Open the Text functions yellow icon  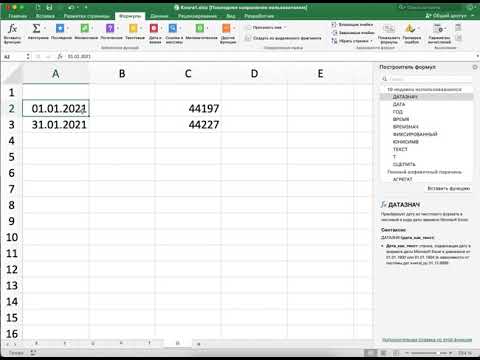[133, 29]
